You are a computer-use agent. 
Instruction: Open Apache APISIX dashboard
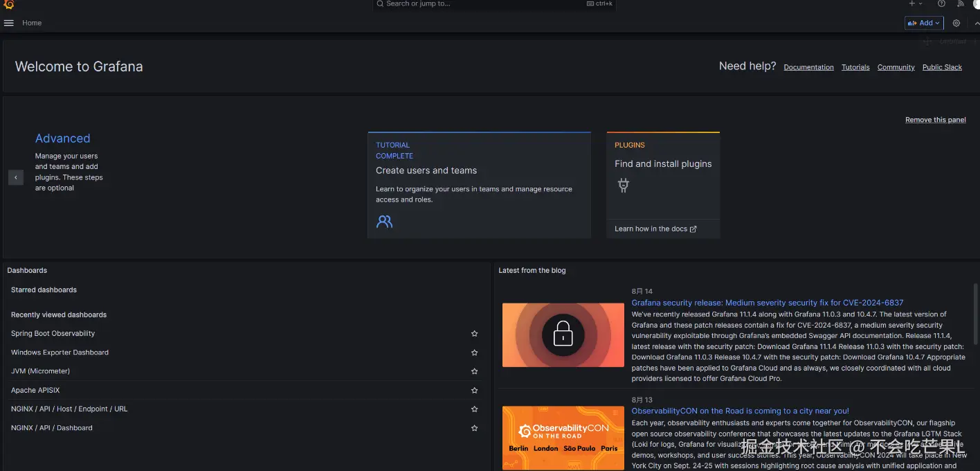click(x=35, y=391)
